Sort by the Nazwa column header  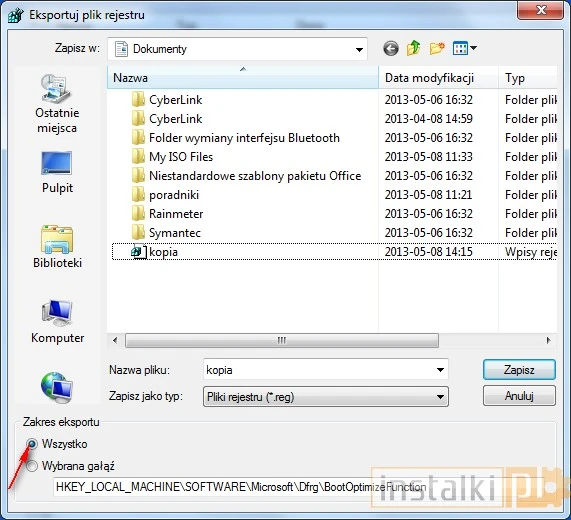pyautogui.click(x=243, y=78)
